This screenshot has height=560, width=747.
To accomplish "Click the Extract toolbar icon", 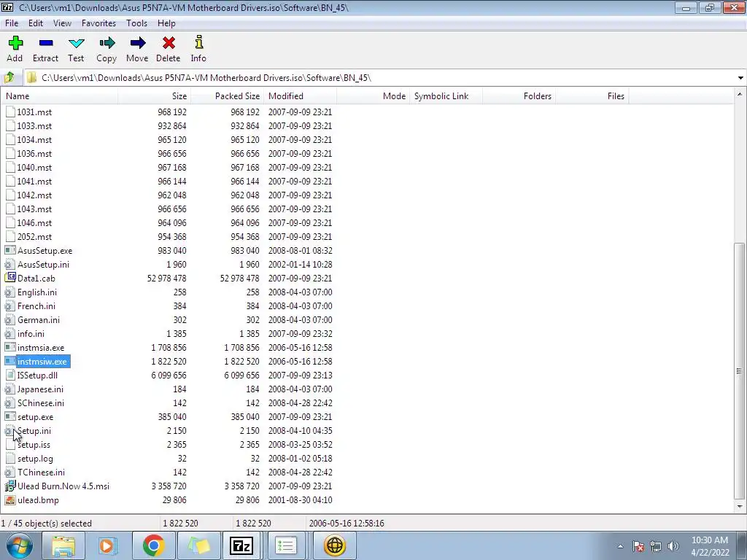I will pos(46,43).
